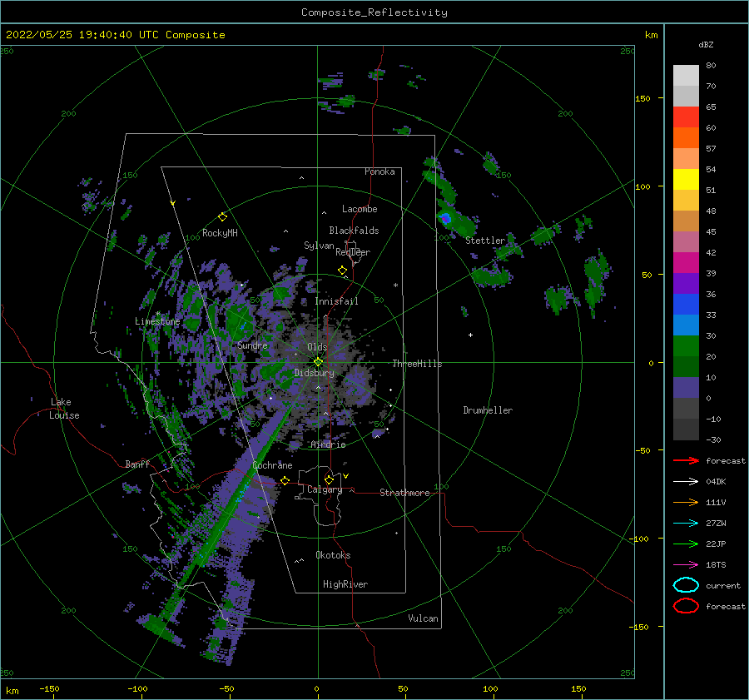This screenshot has width=749, height=700.
Task: Click the 20 dBZ green color swatch
Action: pyautogui.click(x=686, y=346)
